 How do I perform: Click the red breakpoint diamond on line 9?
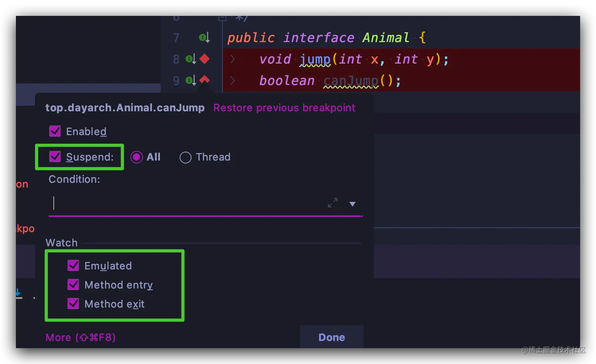click(x=205, y=79)
